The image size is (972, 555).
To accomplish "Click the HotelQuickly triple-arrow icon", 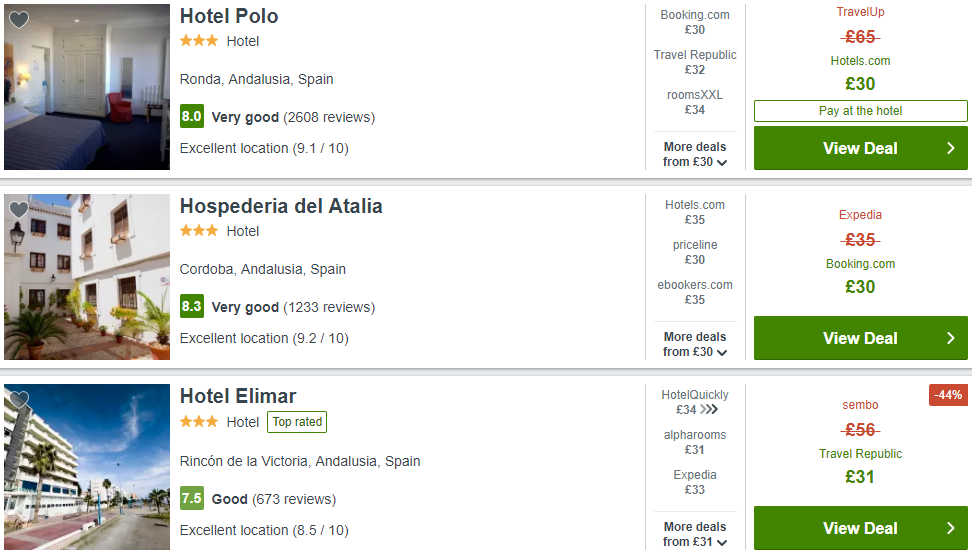I will tap(709, 409).
